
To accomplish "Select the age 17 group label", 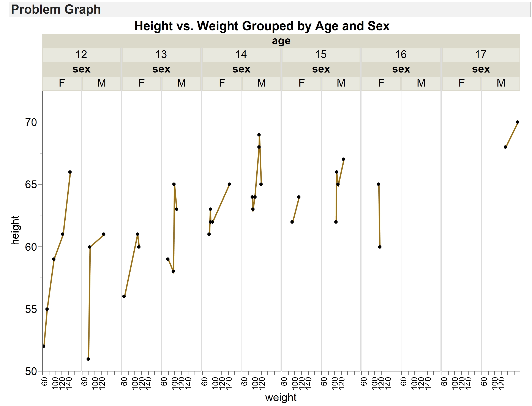I will (481, 55).
